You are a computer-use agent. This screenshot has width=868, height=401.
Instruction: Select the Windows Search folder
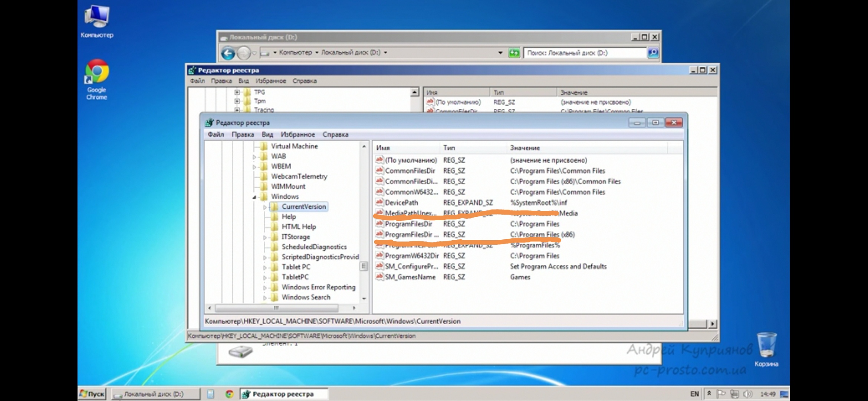click(x=306, y=297)
